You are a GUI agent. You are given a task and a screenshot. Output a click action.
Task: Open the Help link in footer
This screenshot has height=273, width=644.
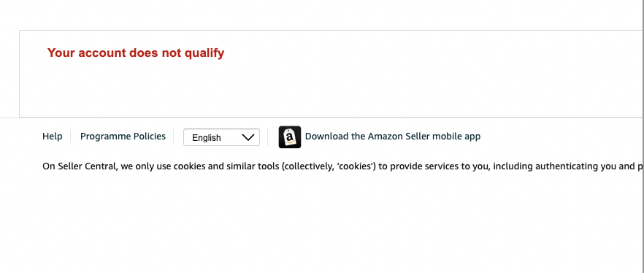(52, 136)
